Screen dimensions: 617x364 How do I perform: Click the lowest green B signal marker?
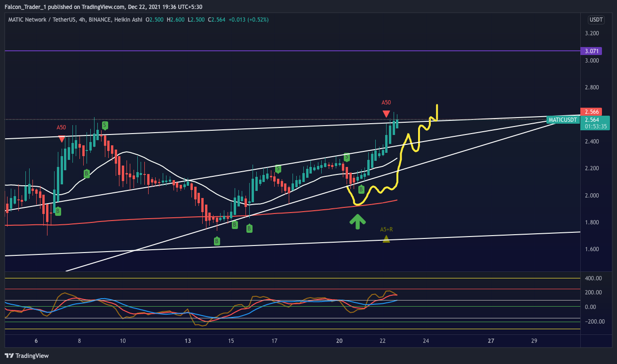[217, 241]
